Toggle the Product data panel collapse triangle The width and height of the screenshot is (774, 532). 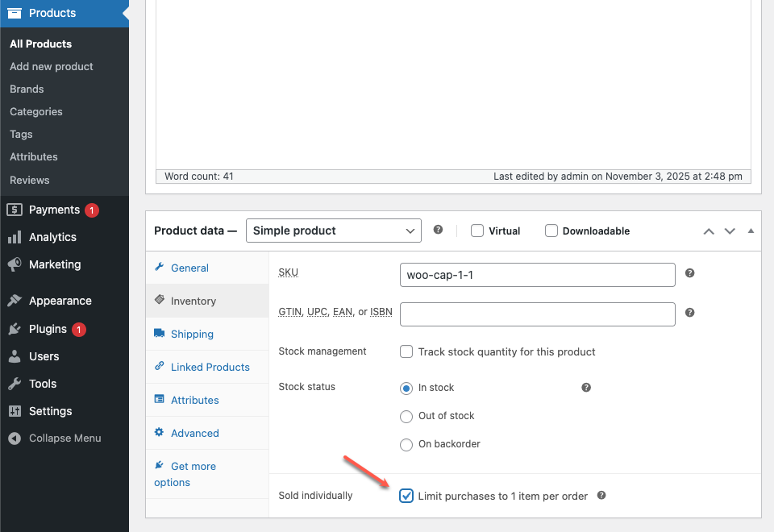pos(751,231)
